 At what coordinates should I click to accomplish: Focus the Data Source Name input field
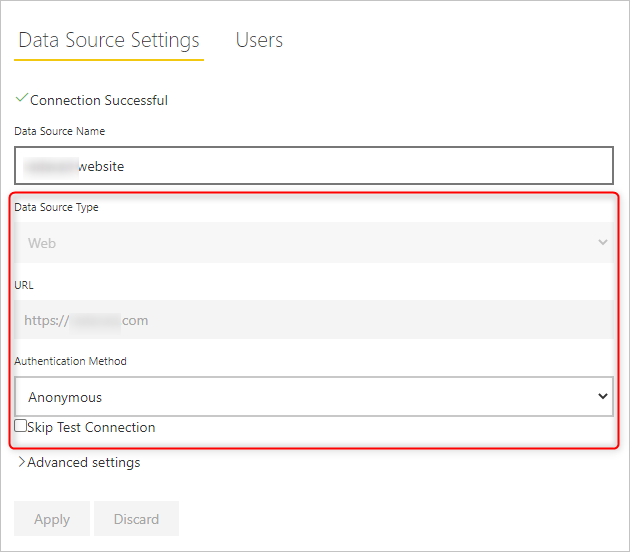point(313,166)
